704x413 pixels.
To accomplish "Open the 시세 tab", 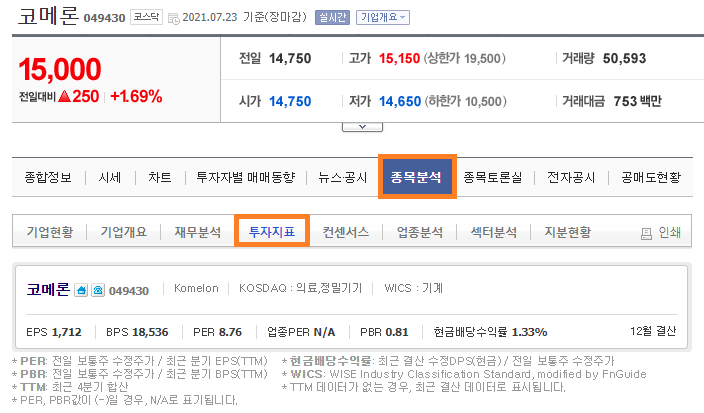I will pyautogui.click(x=110, y=177).
